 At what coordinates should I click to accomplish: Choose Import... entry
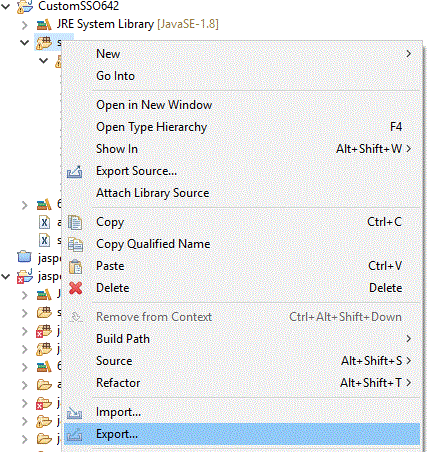point(242,412)
